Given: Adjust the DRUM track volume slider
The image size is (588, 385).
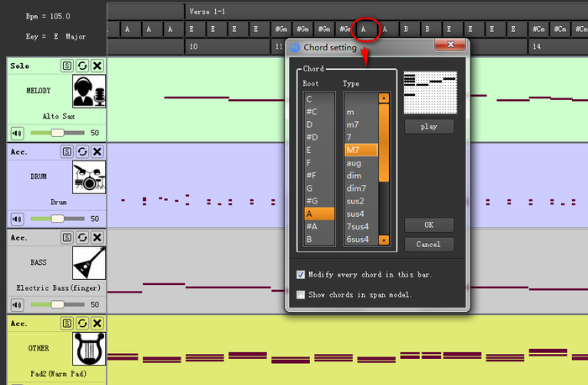Looking at the screenshot, I should point(57,219).
